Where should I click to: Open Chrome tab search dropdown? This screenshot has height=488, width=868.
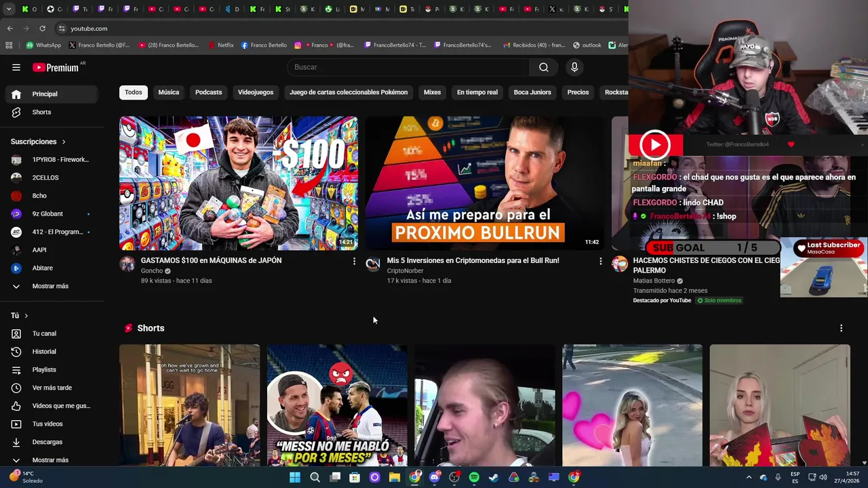[9, 9]
